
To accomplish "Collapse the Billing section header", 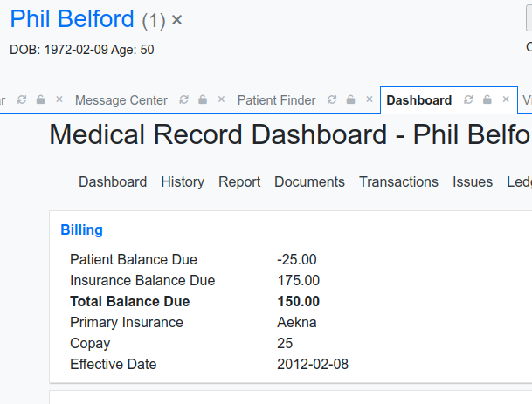I will coord(81,230).
